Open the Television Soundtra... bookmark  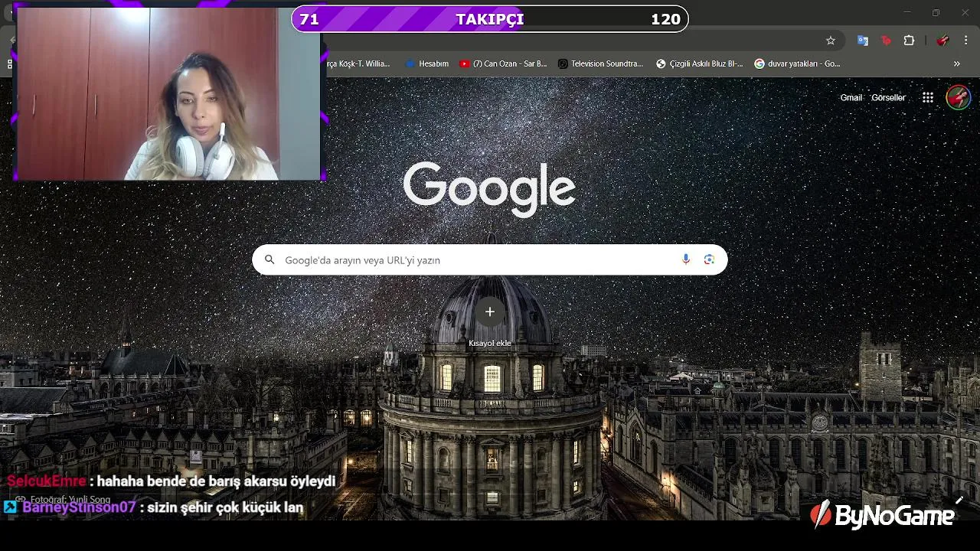[600, 64]
